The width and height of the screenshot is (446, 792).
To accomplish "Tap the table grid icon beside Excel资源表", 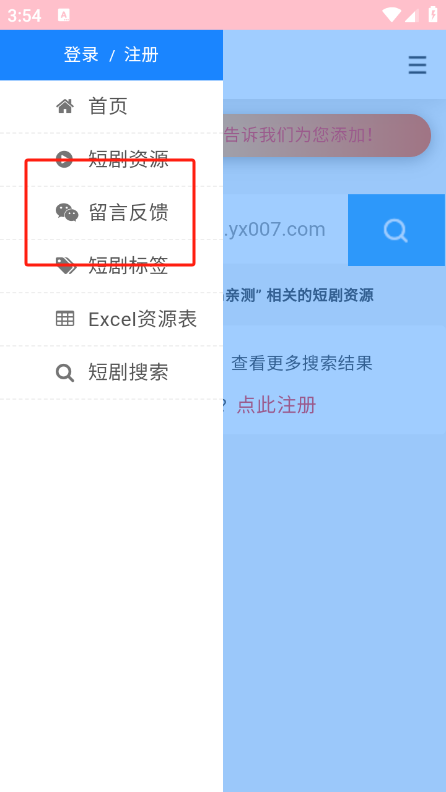I will [x=65, y=319].
